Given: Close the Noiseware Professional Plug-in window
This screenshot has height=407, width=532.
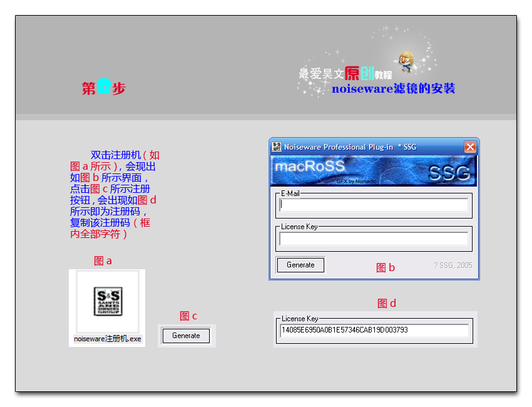Looking at the screenshot, I should [470, 147].
